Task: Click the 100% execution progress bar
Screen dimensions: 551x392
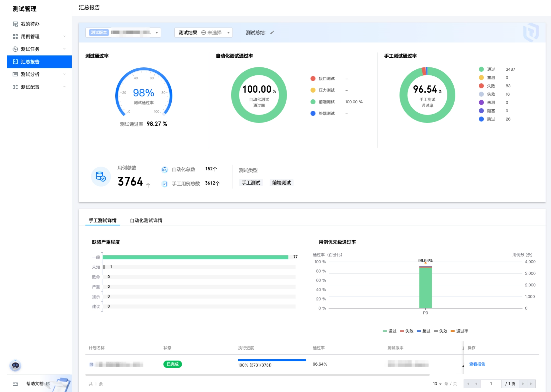Action: [272, 360]
